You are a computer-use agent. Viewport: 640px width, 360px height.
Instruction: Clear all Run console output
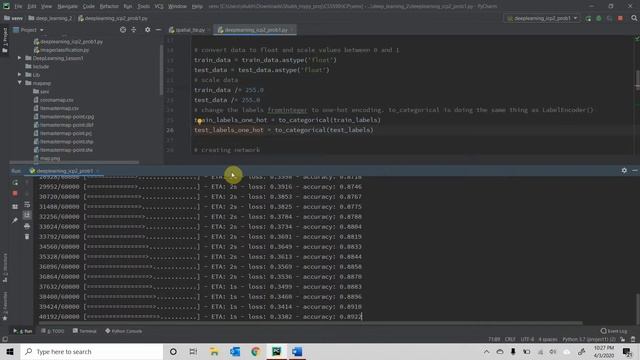[x=27, y=236]
